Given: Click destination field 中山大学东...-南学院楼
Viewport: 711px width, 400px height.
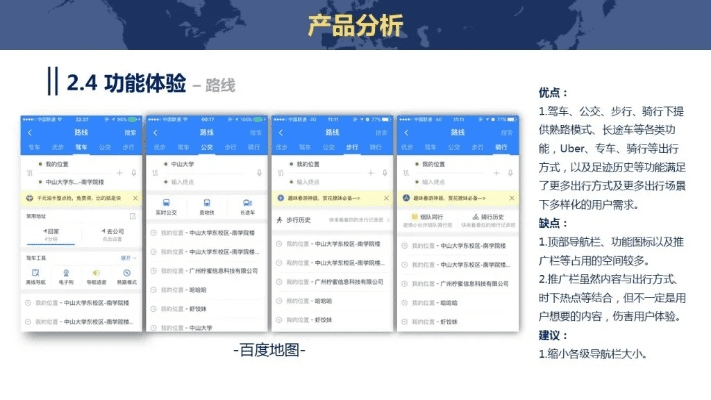Looking at the screenshot, I should pyautogui.click(x=75, y=182).
